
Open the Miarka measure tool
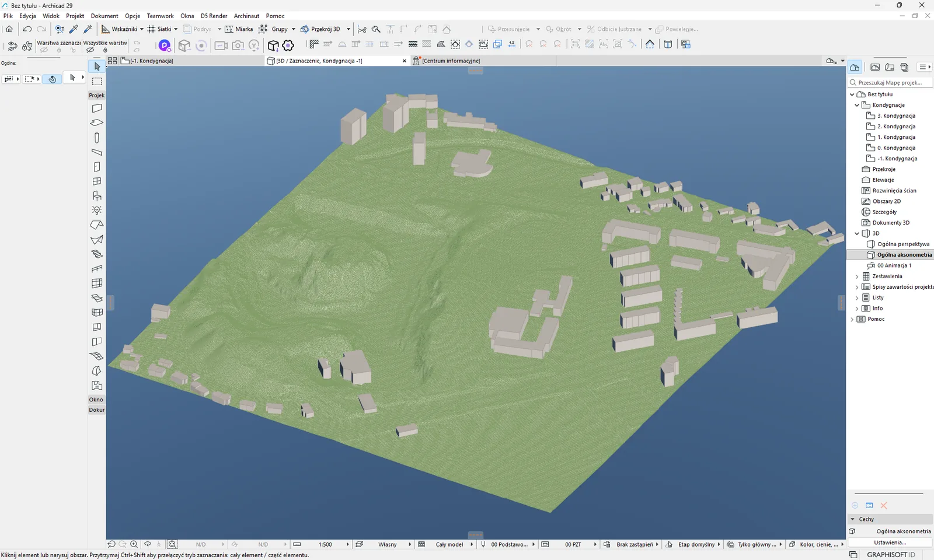click(239, 29)
